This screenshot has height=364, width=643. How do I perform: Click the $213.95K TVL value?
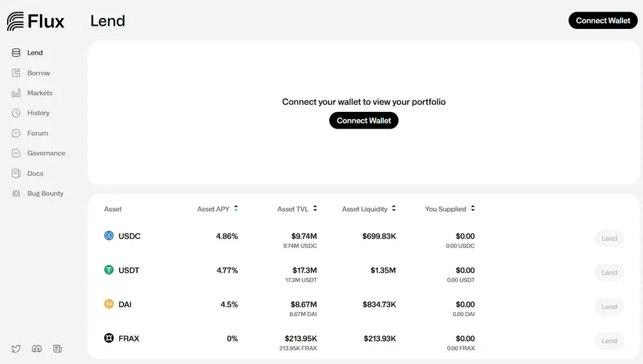pos(301,338)
